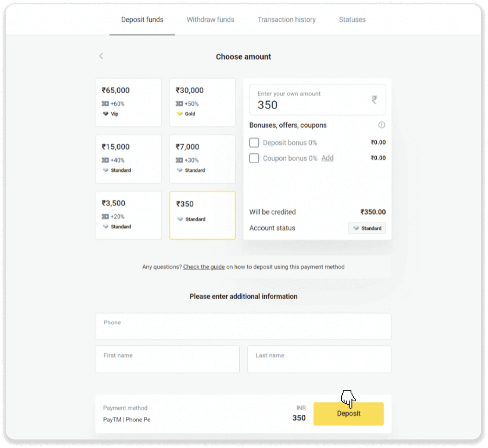The image size is (488, 448).
Task: Focus the Phone input field
Action: coord(243,327)
